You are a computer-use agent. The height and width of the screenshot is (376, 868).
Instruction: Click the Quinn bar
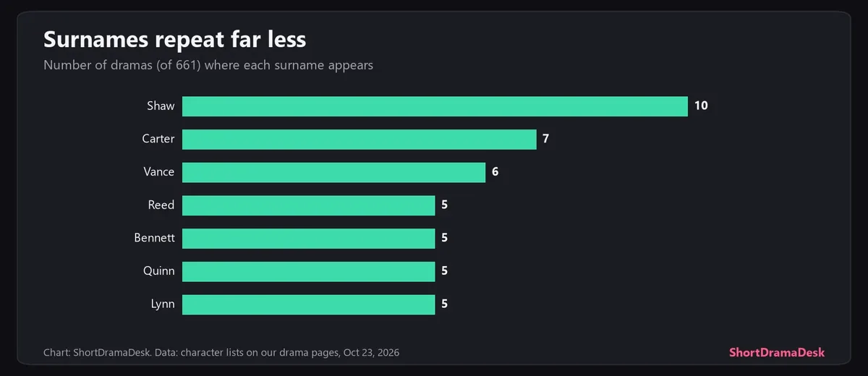pos(308,271)
